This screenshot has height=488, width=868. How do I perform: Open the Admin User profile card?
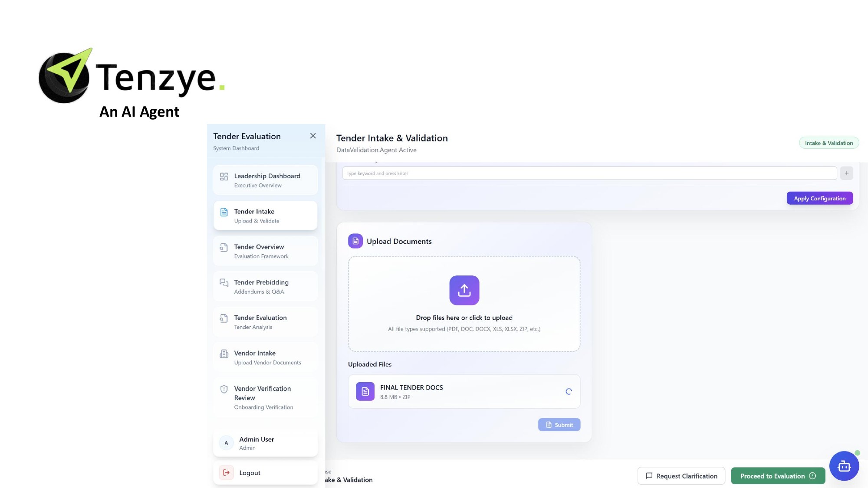coord(265,443)
